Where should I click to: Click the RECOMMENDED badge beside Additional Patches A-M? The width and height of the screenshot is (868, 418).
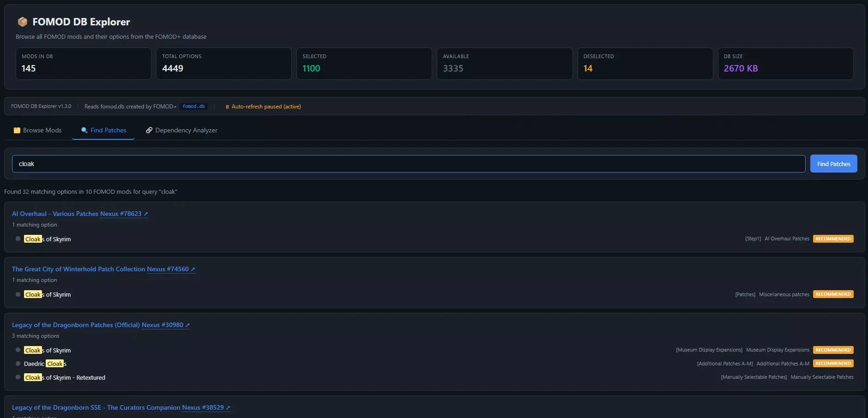tap(833, 364)
